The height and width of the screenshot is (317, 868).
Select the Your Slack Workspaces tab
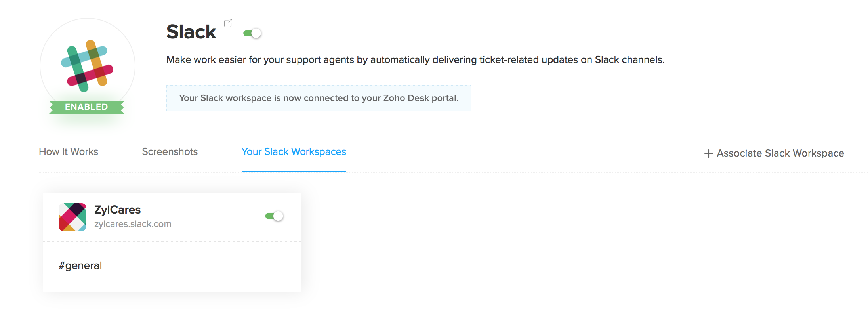point(294,152)
